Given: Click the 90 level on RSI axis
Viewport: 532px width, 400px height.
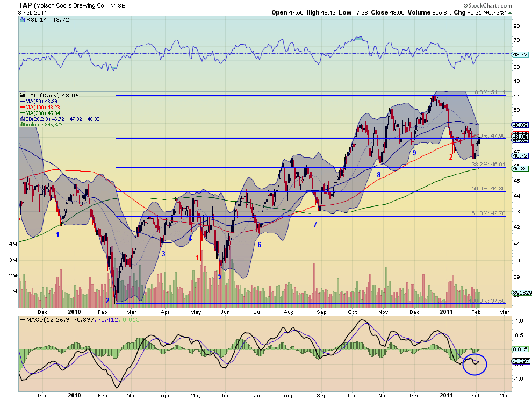Looking at the screenshot, I should [517, 26].
